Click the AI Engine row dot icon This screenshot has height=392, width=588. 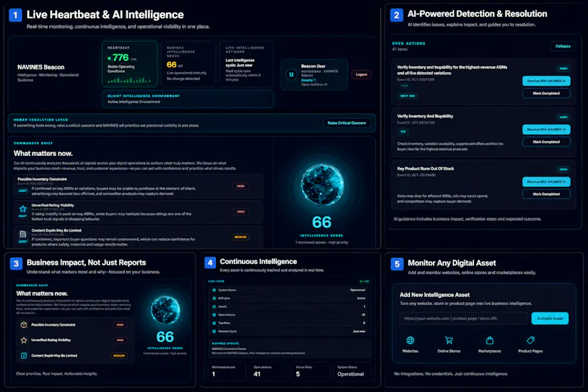point(214,298)
